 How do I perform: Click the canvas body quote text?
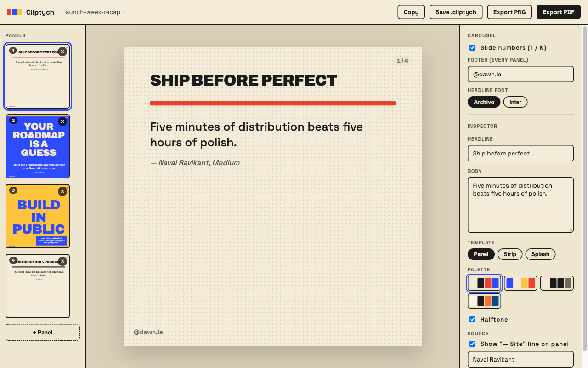pos(256,134)
